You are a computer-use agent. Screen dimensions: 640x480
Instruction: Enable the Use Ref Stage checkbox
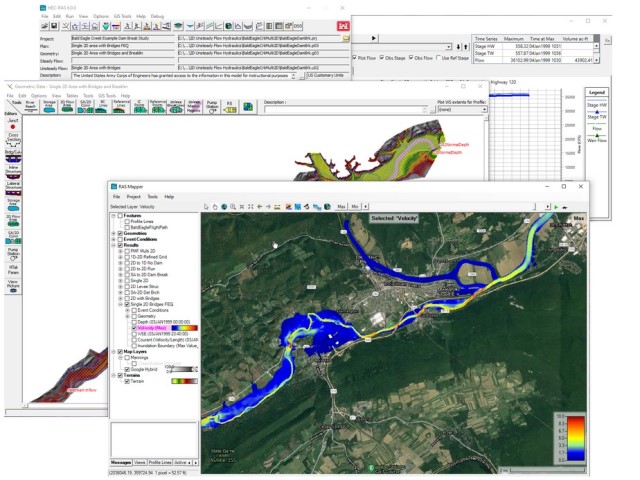pyautogui.click(x=439, y=58)
